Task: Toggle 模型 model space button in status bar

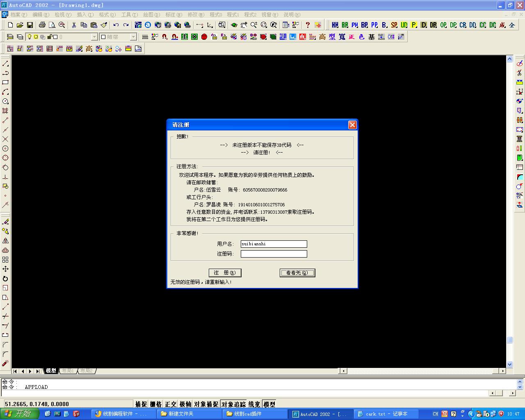Action: click(269, 404)
